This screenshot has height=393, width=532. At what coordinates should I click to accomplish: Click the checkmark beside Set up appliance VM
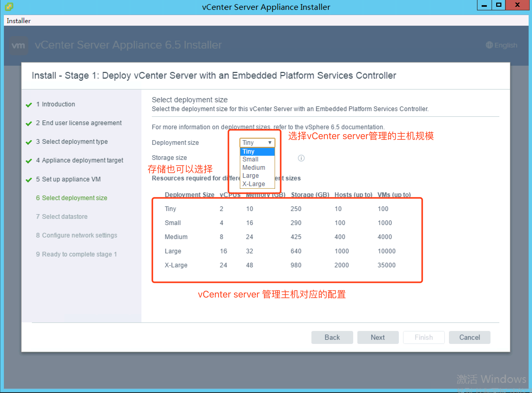[29, 180]
